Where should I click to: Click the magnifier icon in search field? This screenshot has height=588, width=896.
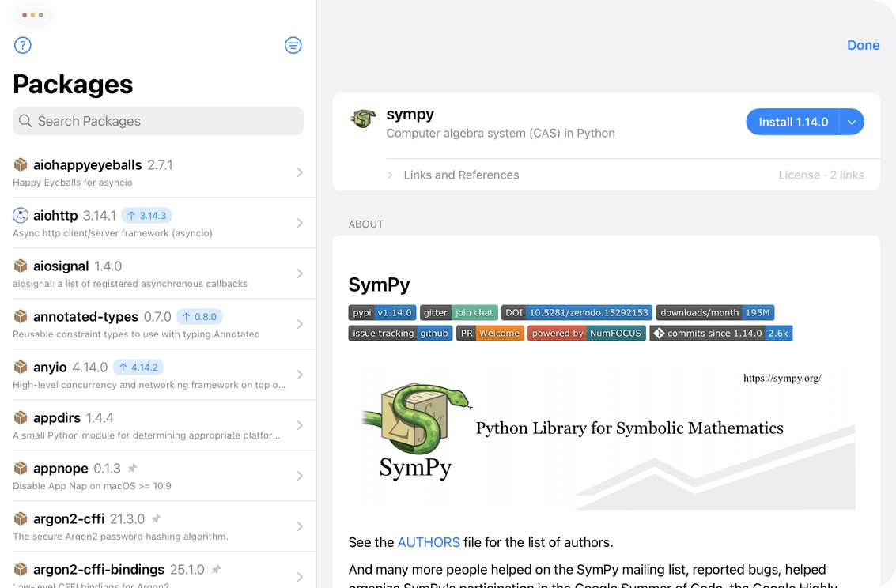click(x=25, y=121)
